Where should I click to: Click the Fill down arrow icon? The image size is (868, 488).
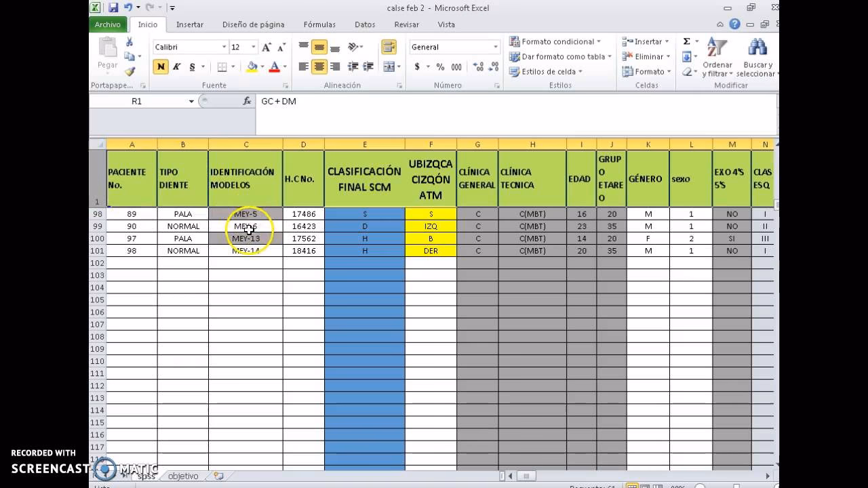tap(686, 57)
